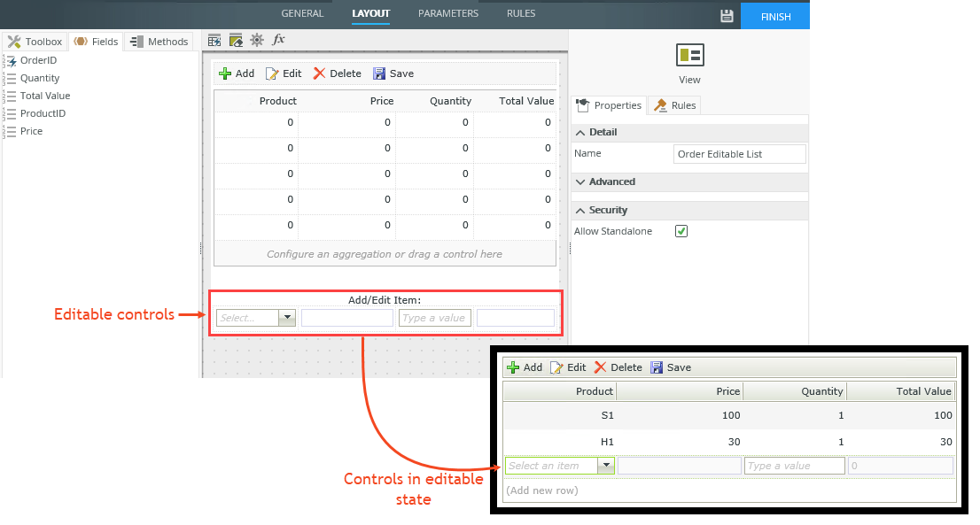Viewport: 980px width, 525px height.
Task: Open the Properties tab
Action: point(608,105)
